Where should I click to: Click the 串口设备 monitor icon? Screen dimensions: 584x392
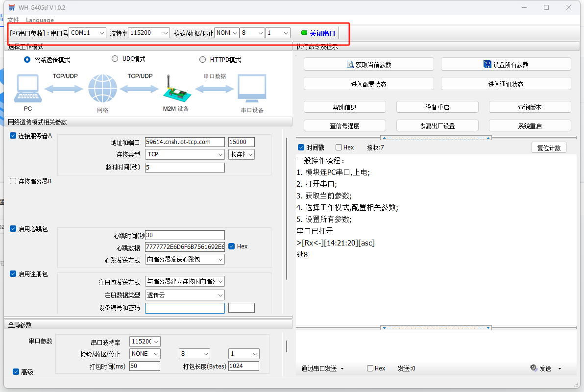252,89
